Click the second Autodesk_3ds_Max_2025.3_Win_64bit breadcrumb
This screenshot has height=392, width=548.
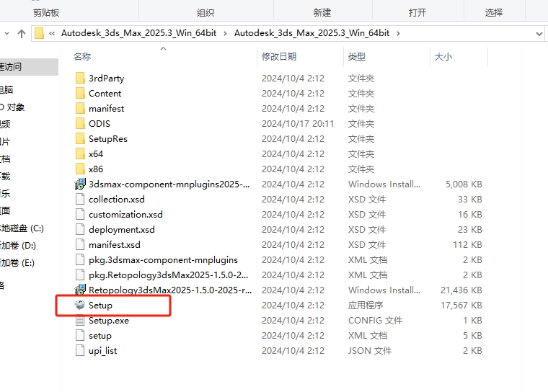coord(311,33)
